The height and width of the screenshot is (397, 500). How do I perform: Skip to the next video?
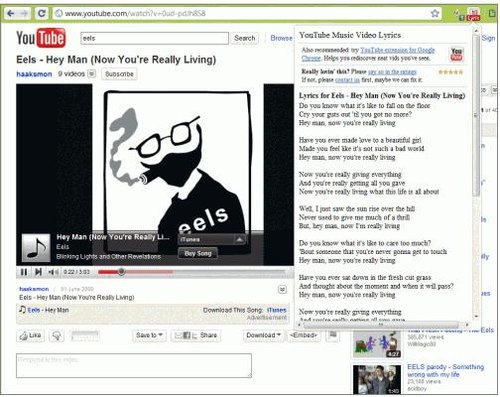coord(38,272)
